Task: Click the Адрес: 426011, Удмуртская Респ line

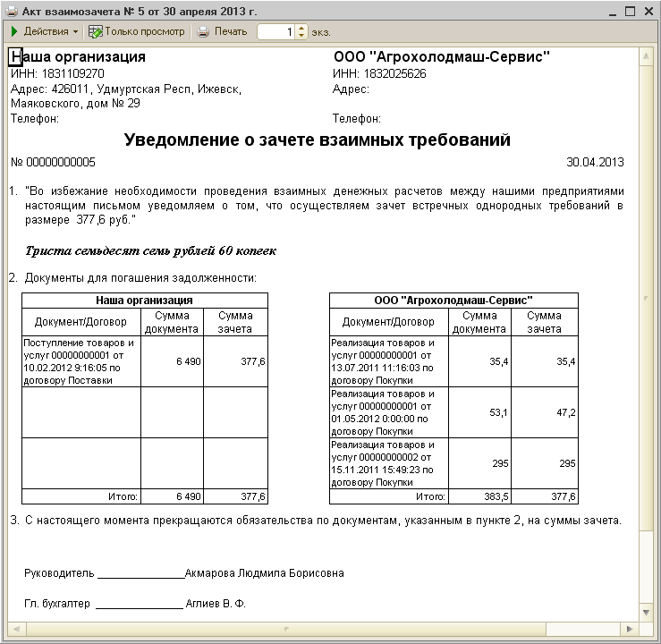Action: point(125,89)
